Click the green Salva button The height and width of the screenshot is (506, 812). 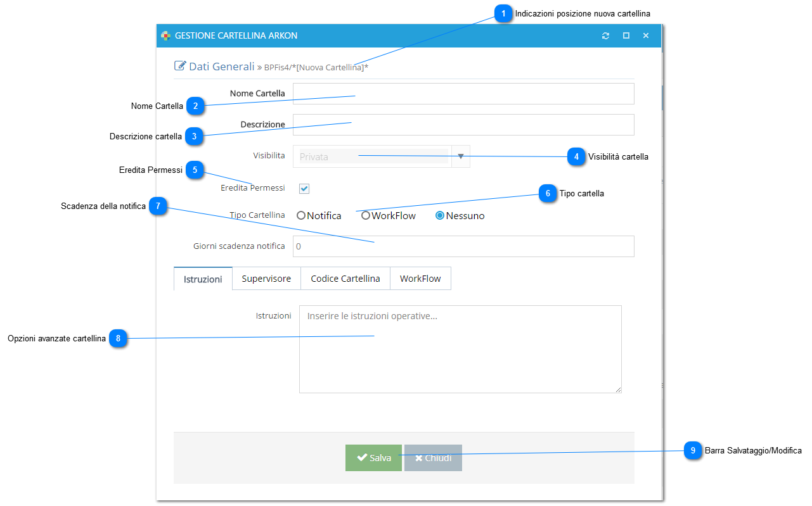point(373,458)
